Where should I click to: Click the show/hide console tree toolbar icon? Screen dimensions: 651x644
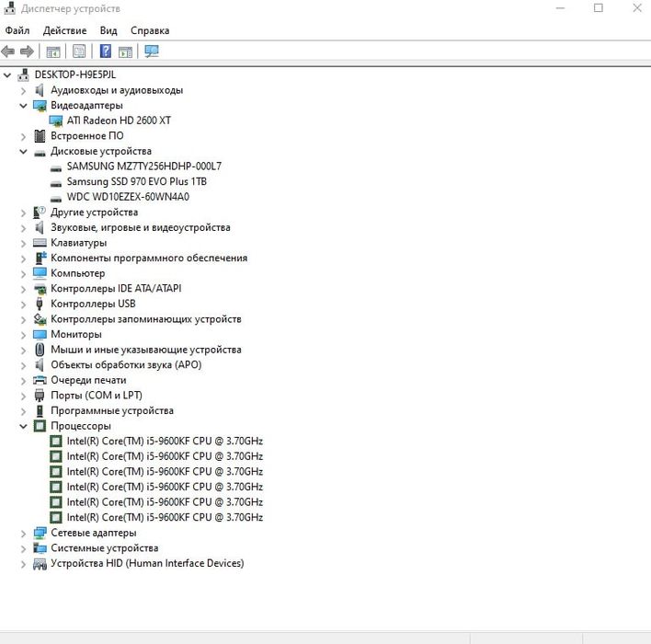pos(53,52)
